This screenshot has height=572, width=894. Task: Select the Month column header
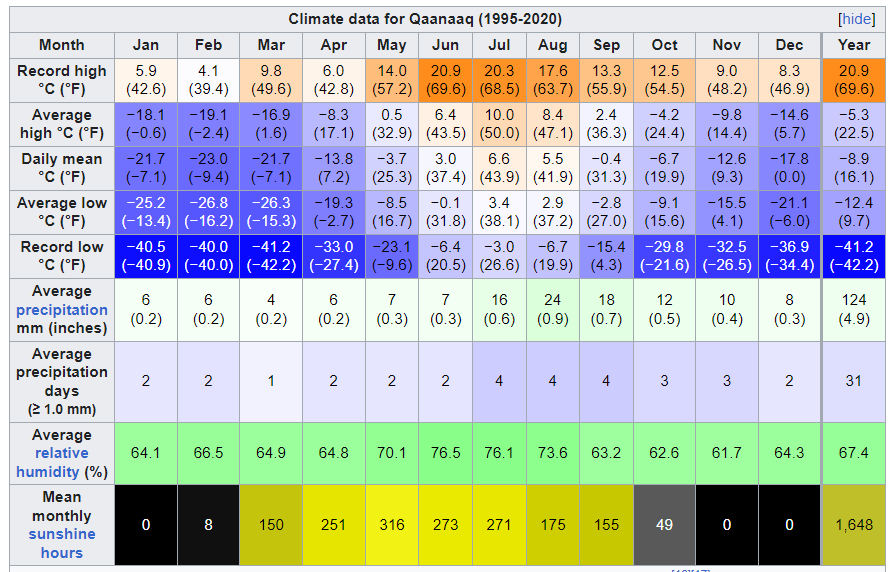(x=62, y=45)
